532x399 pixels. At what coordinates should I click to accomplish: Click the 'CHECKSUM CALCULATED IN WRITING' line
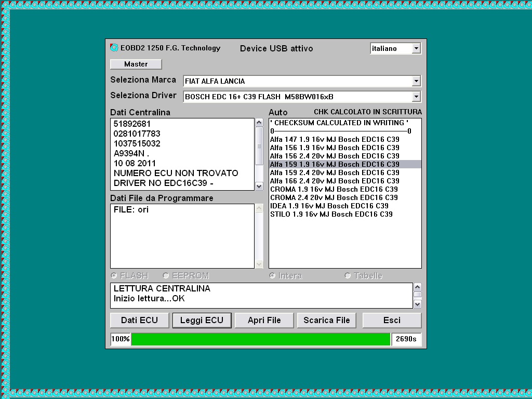point(345,123)
